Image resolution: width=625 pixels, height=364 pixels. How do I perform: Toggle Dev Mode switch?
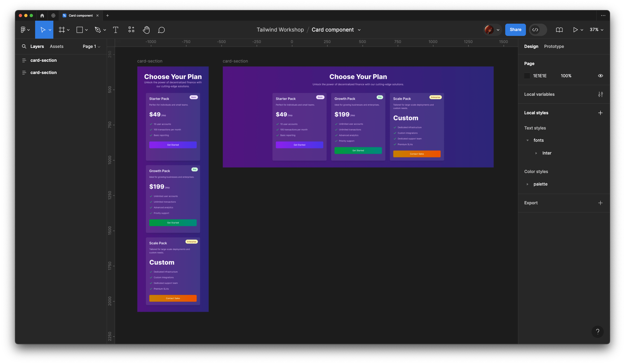[x=538, y=30]
